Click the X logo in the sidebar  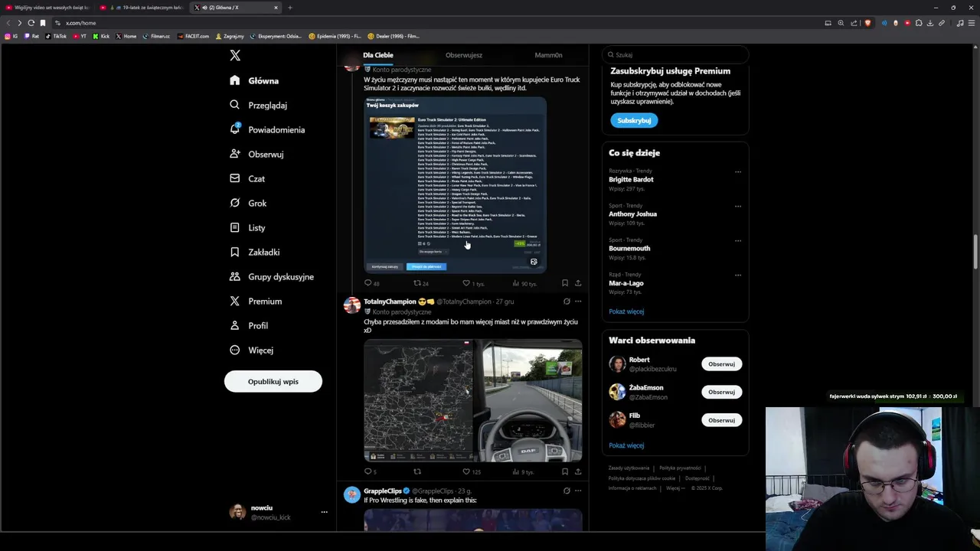235,55
